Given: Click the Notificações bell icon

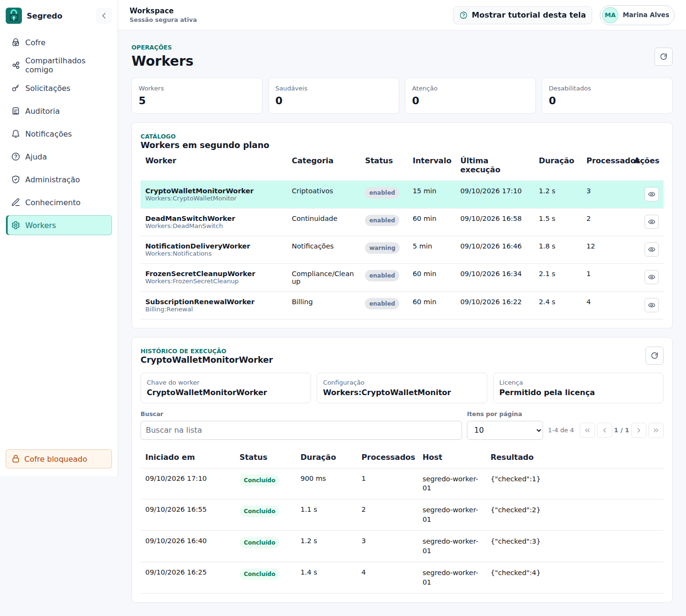Looking at the screenshot, I should point(16,134).
